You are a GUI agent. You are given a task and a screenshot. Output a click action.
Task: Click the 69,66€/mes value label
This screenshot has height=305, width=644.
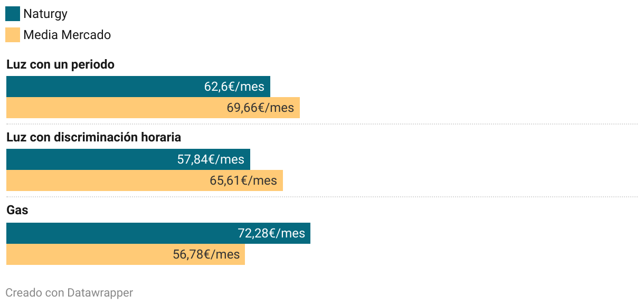260,108
